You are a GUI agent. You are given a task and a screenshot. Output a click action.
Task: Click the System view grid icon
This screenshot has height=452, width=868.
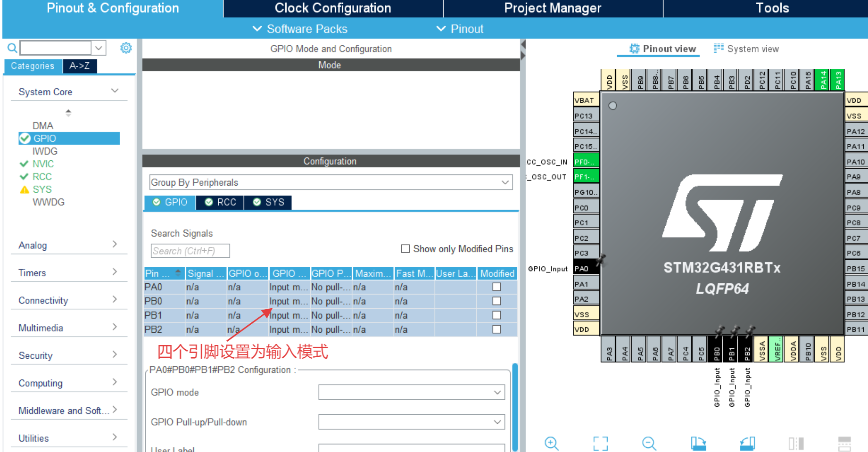(719, 48)
